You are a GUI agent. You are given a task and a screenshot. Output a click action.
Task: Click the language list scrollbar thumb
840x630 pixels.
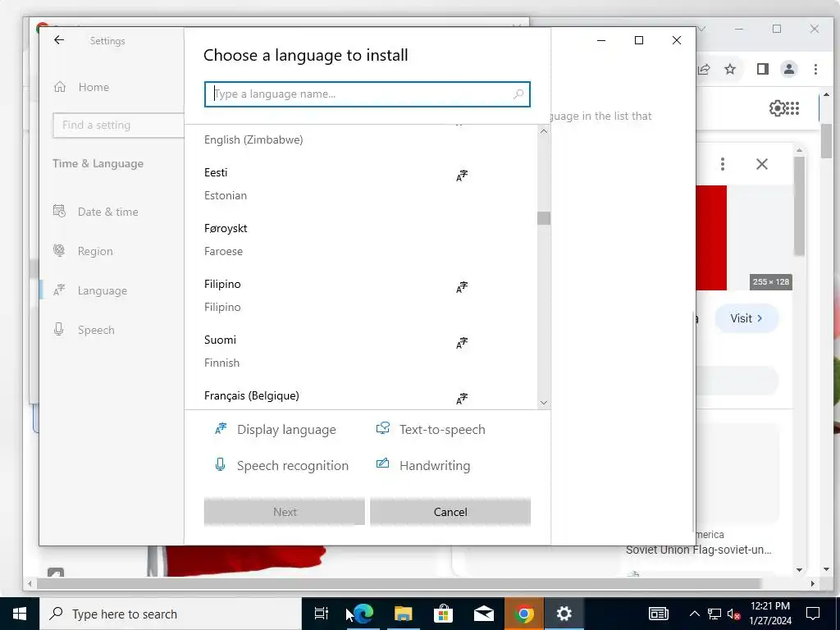pyautogui.click(x=544, y=218)
